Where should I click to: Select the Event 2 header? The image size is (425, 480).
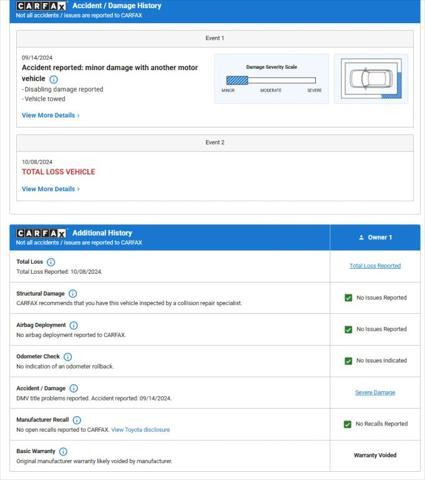coord(215,143)
